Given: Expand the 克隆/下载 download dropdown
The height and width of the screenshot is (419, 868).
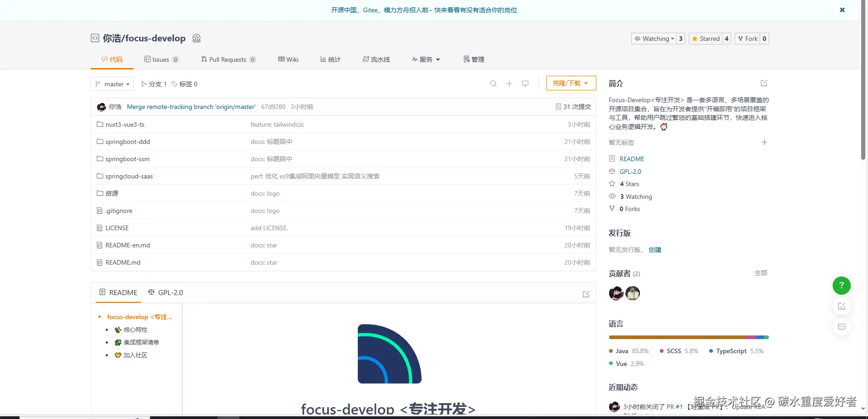Looking at the screenshot, I should coord(571,83).
